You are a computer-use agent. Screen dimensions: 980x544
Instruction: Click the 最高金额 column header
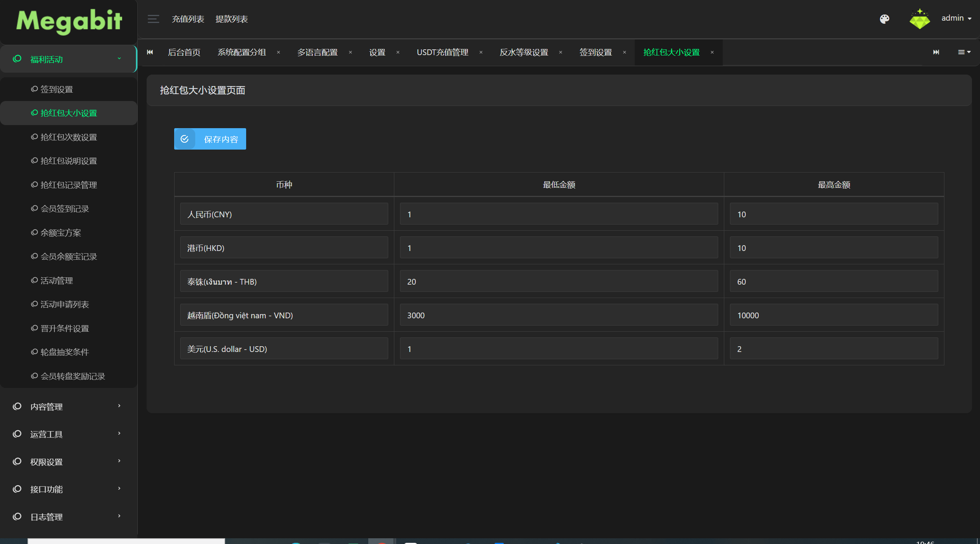click(834, 185)
